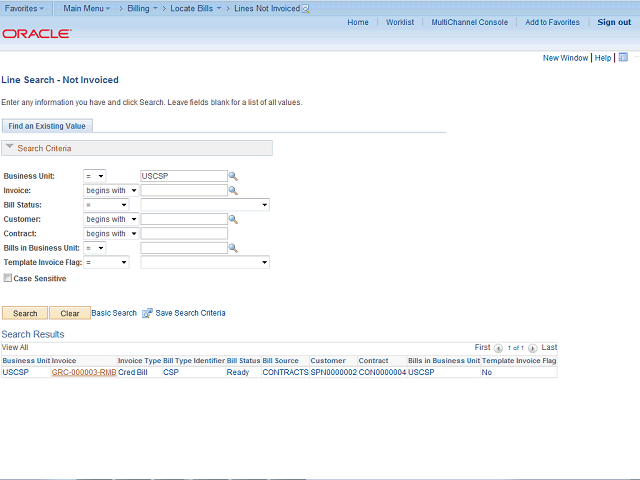This screenshot has height=480, width=640.
Task: Click View All in search results
Action: [x=15, y=347]
